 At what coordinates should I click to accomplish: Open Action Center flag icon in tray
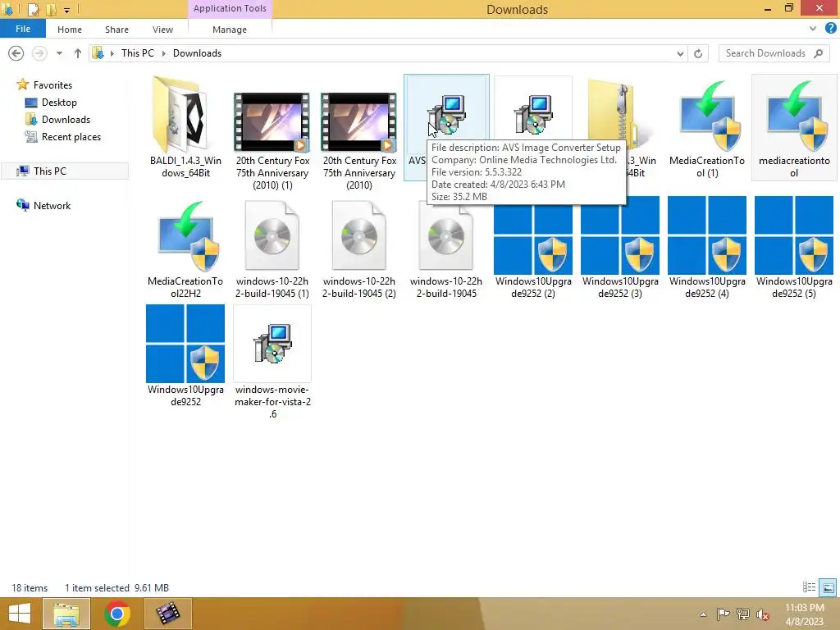[x=723, y=614]
